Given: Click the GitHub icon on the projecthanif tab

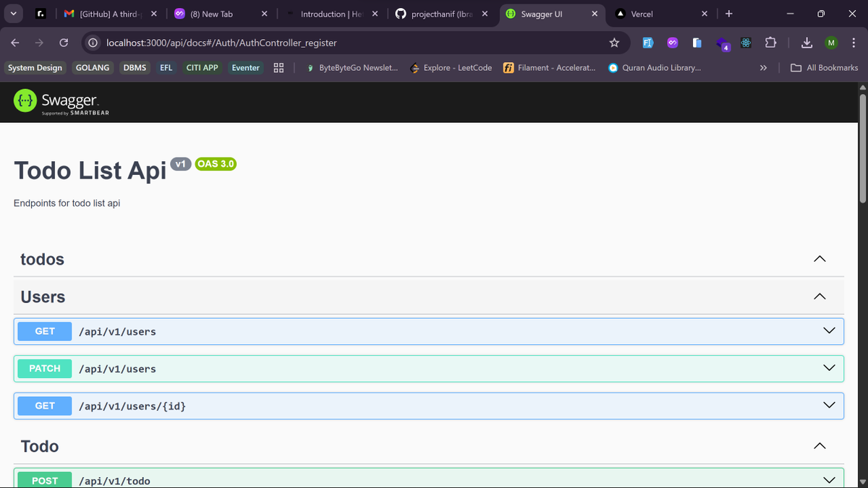Looking at the screenshot, I should click(400, 13).
